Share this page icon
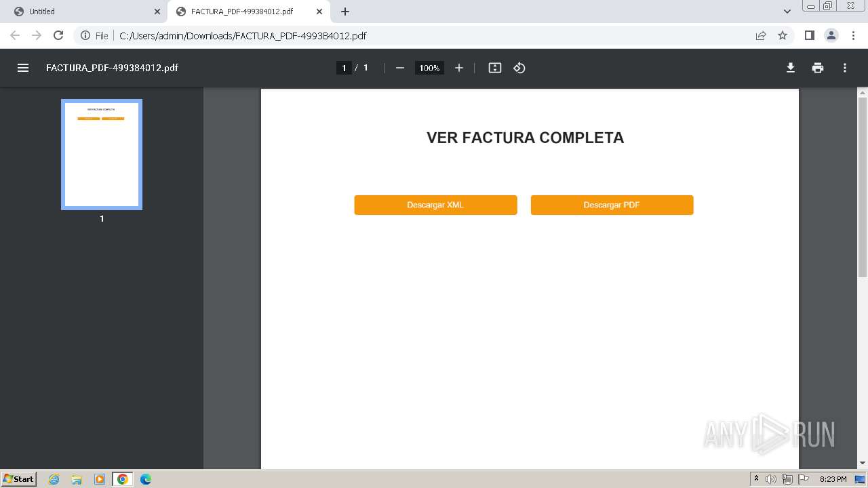 point(761,35)
